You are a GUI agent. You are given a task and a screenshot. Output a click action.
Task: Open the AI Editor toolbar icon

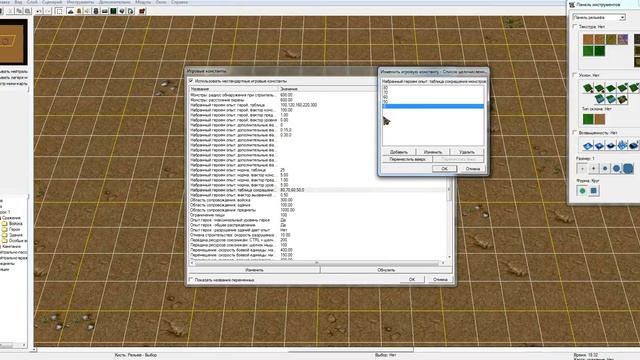coord(113,11)
